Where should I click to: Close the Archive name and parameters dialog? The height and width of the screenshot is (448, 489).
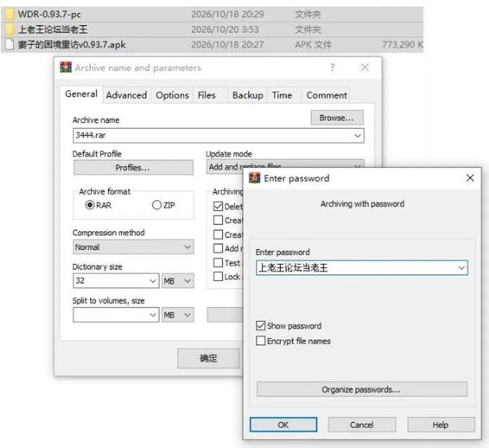(x=365, y=67)
